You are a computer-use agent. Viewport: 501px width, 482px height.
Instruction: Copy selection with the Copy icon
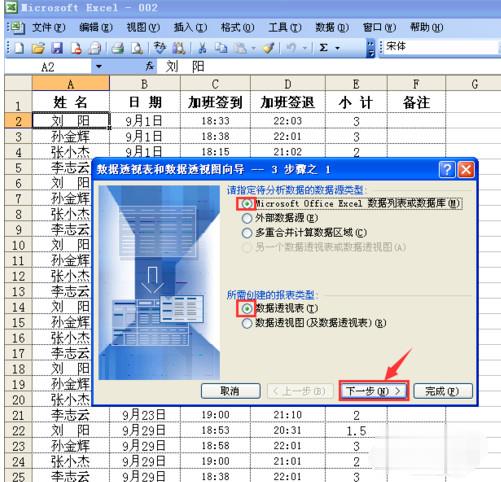[x=221, y=48]
